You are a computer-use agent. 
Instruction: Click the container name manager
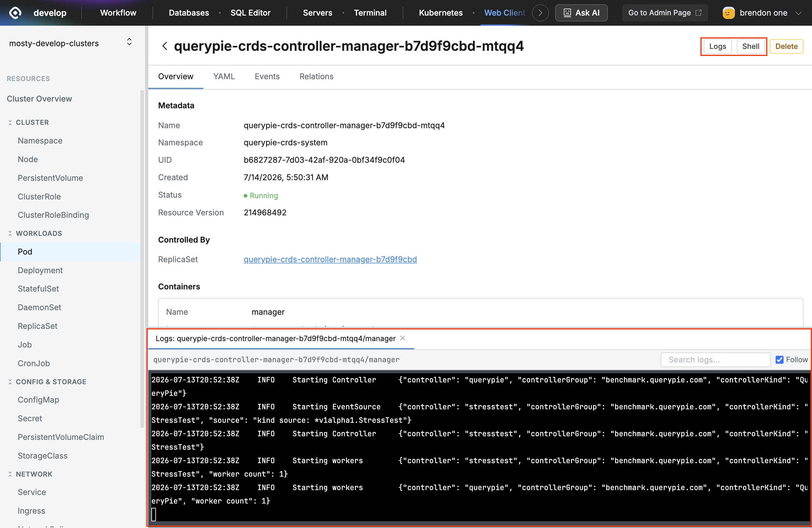(268, 312)
